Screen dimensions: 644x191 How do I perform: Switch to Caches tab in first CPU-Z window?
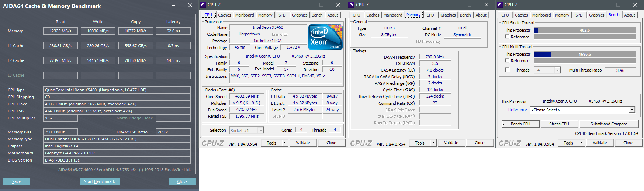[x=224, y=15]
